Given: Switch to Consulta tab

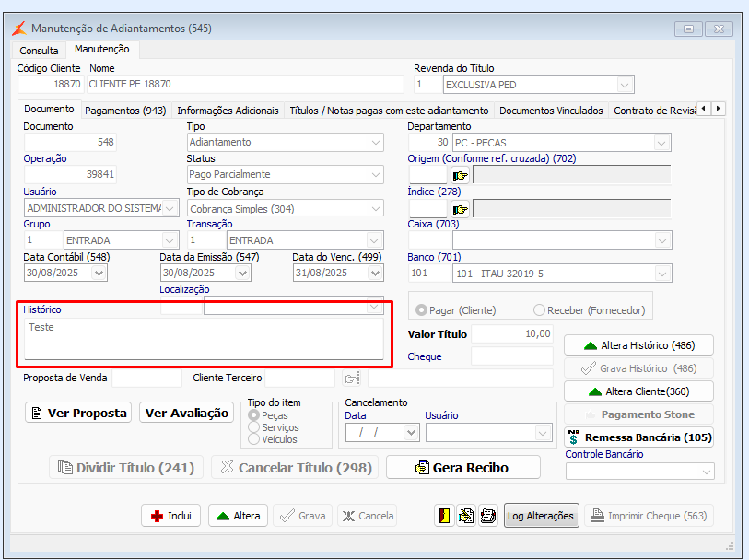Looking at the screenshot, I should click(39, 51).
